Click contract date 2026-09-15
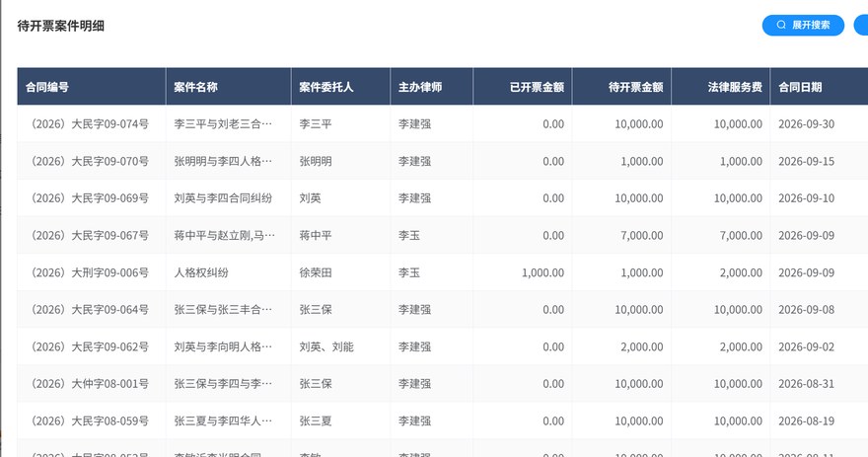This screenshot has height=457, width=868. tap(807, 161)
